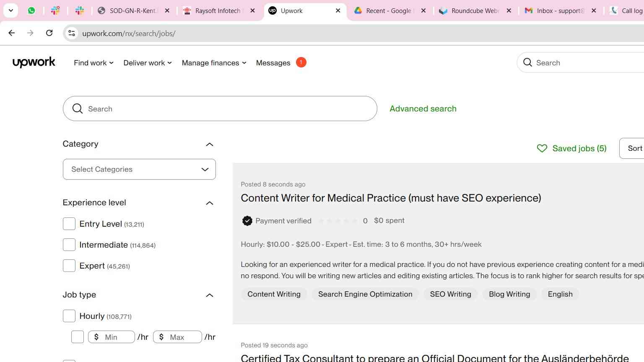
Task: Click the 'Posted 19 seconds ago' text
Action: pyautogui.click(x=274, y=345)
